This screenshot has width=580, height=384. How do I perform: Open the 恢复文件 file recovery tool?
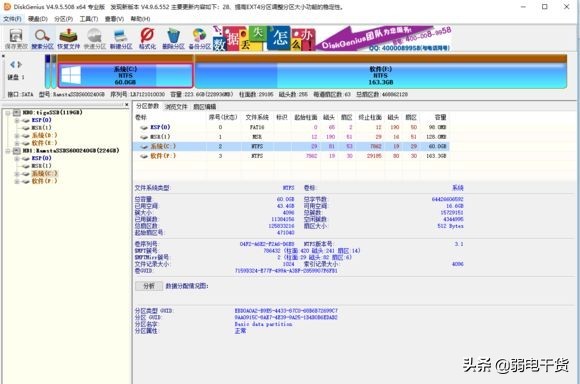click(68, 39)
